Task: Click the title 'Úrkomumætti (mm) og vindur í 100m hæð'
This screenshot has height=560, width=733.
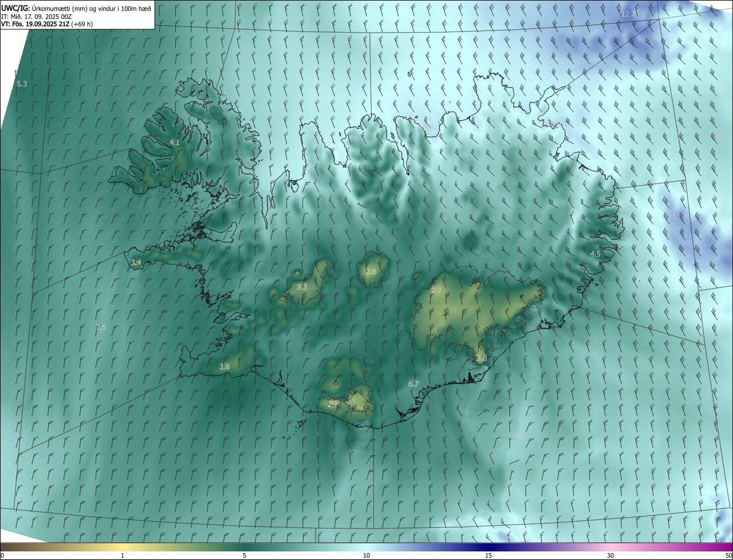Action: click(x=91, y=9)
